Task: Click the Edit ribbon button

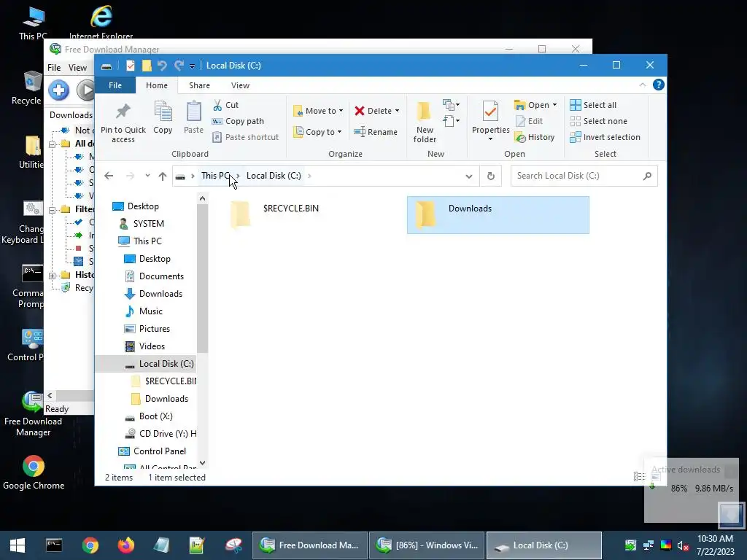Action: 529,121
